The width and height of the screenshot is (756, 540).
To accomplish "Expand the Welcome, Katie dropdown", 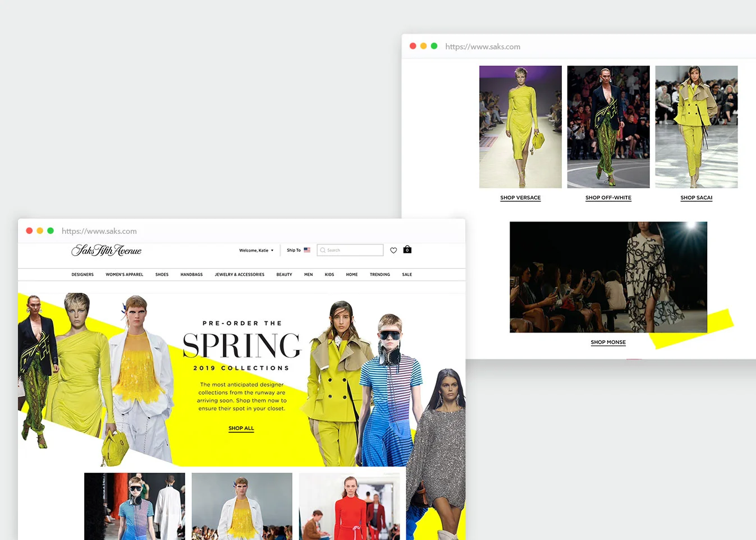I will point(256,250).
